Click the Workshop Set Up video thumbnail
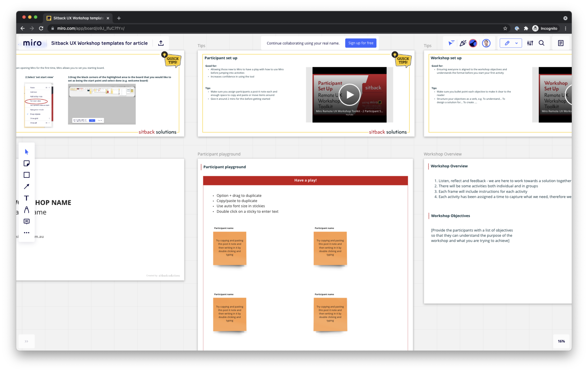This screenshot has width=588, height=372. [x=555, y=95]
